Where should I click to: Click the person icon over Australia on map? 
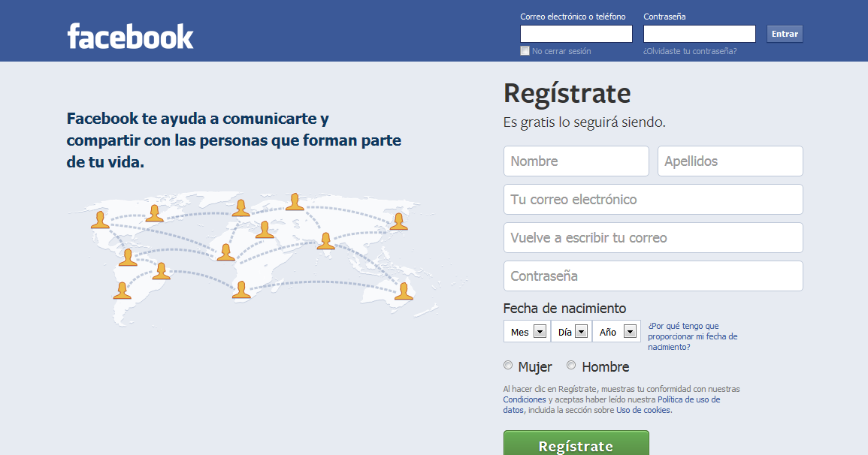coord(404,291)
